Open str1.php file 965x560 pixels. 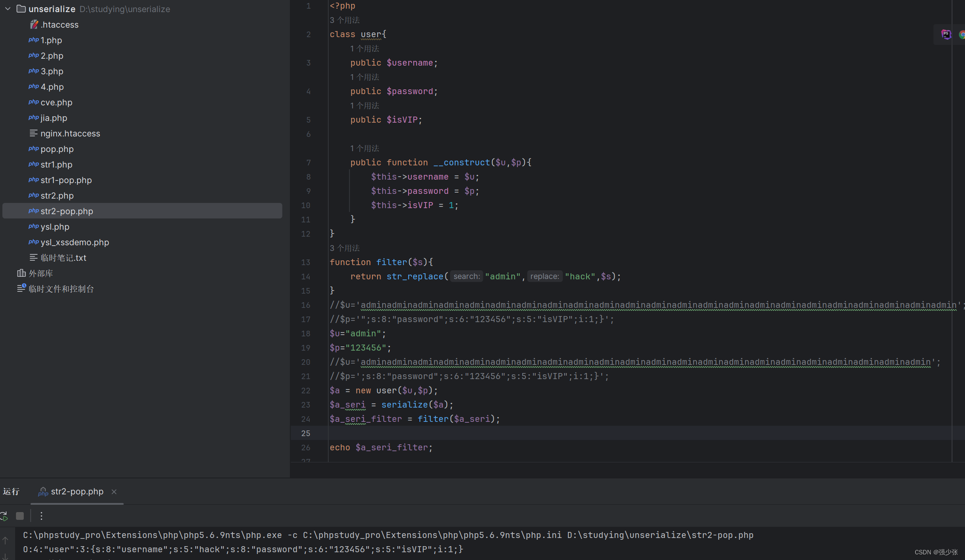coord(57,165)
